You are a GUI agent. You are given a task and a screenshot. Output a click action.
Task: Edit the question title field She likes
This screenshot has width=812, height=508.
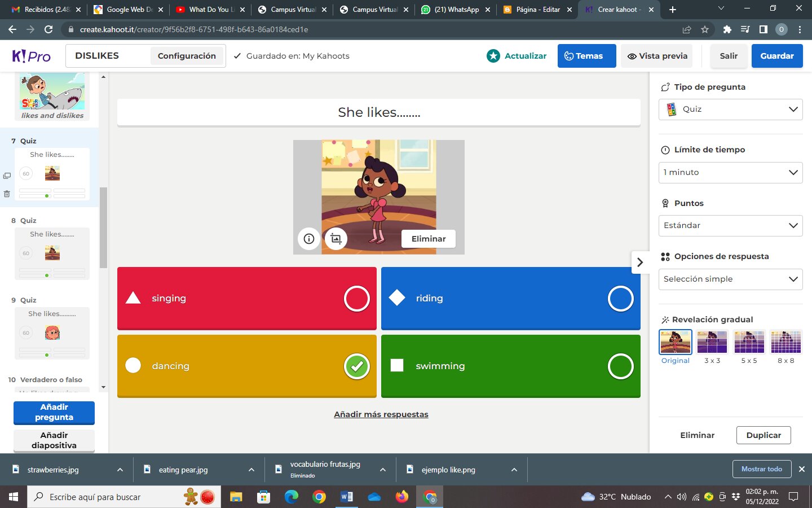tap(379, 112)
